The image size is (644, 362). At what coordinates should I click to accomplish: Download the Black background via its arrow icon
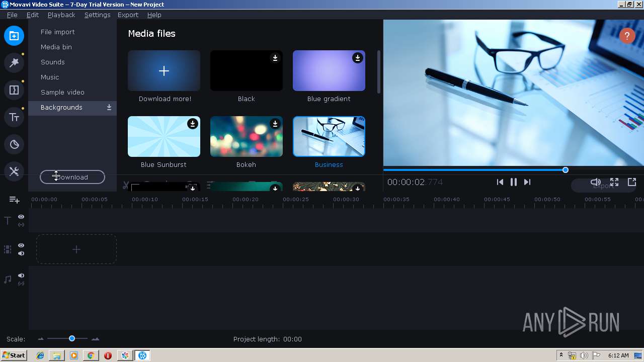275,58
